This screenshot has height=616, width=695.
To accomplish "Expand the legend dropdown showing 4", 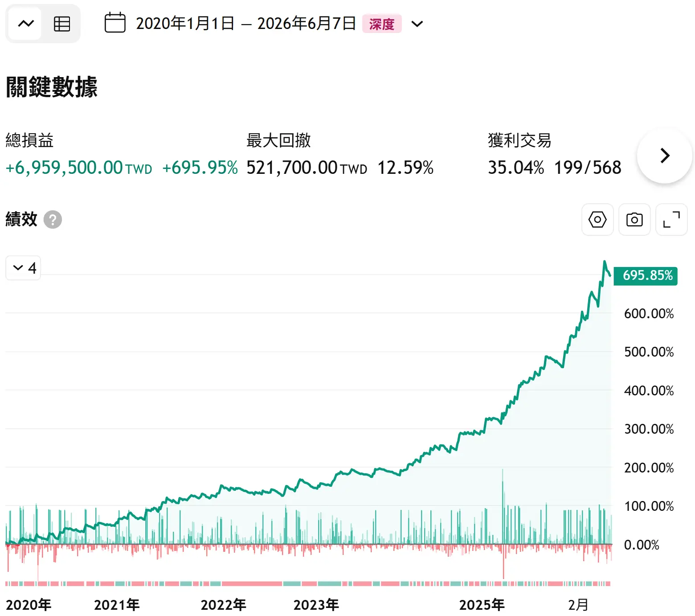I will click(x=23, y=268).
